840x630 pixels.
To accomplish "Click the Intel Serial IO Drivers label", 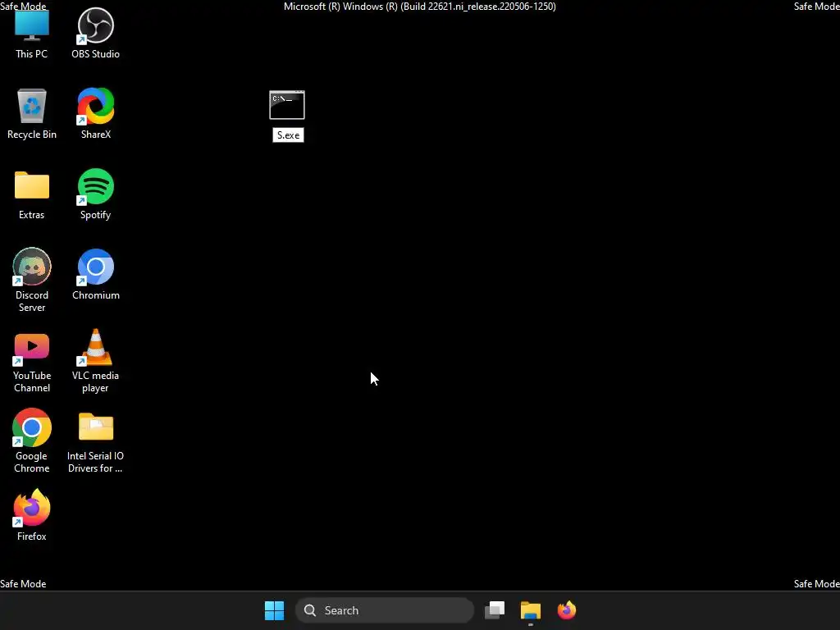I will click(95, 462).
